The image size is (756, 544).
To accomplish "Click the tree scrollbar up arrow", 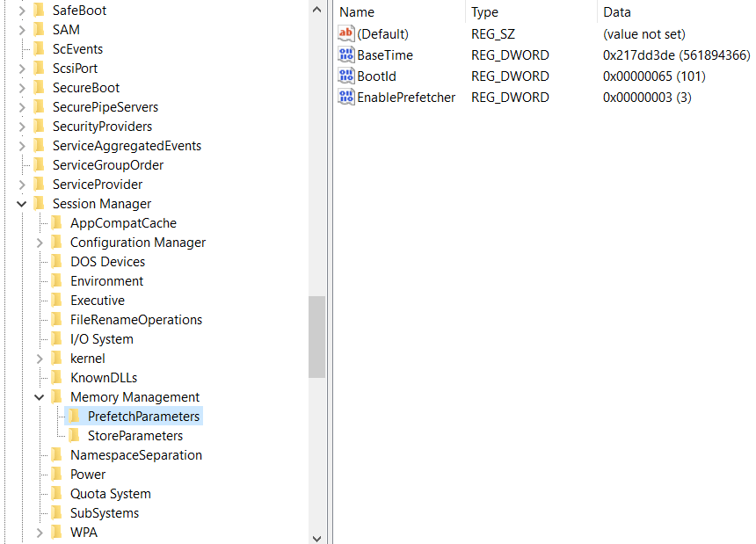I will (x=316, y=9).
